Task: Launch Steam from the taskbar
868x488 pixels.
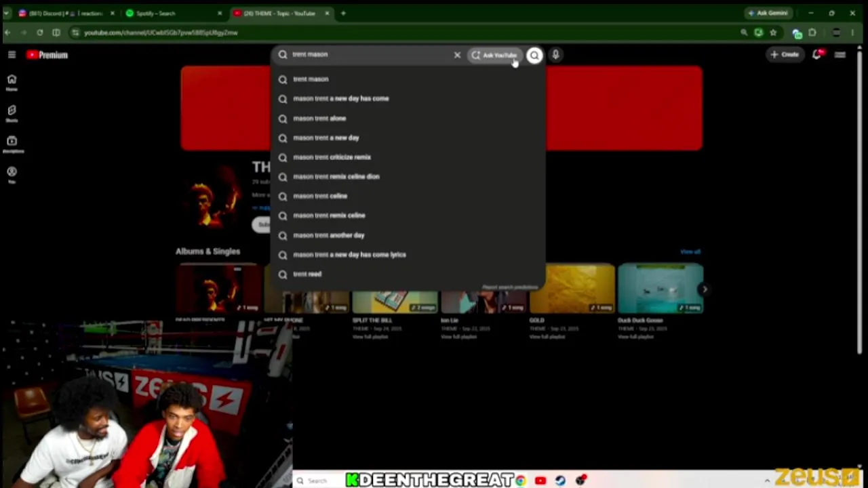Action: [x=560, y=481]
